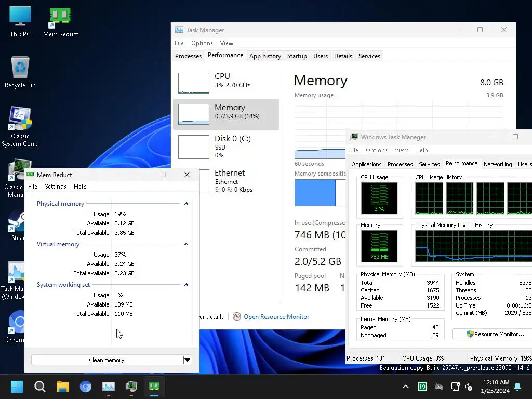Click Windows Task Manager title bar icon
532x399 pixels.
pyautogui.click(x=353, y=137)
